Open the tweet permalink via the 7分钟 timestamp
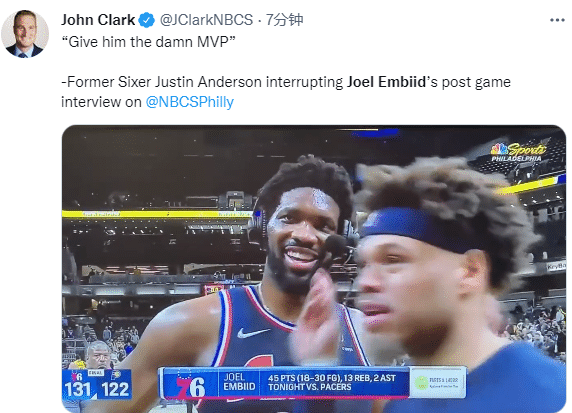The width and height of the screenshot is (572, 413). [x=284, y=20]
